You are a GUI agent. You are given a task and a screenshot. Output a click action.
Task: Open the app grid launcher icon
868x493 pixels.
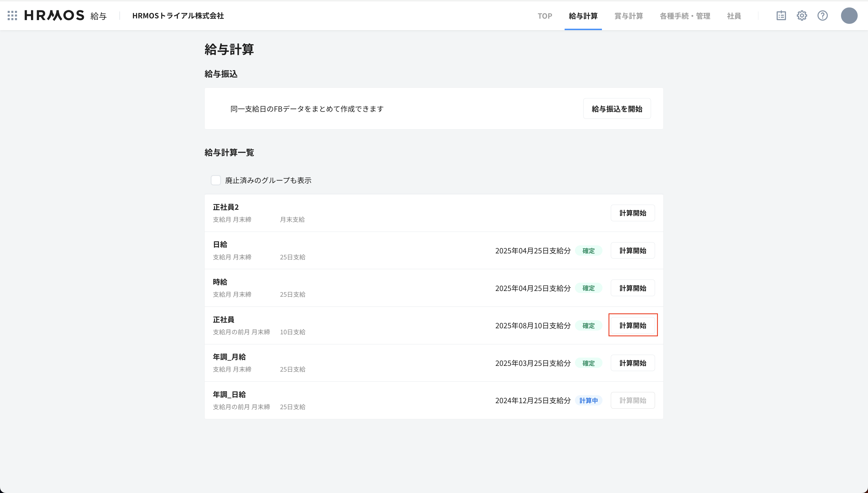pos(12,15)
